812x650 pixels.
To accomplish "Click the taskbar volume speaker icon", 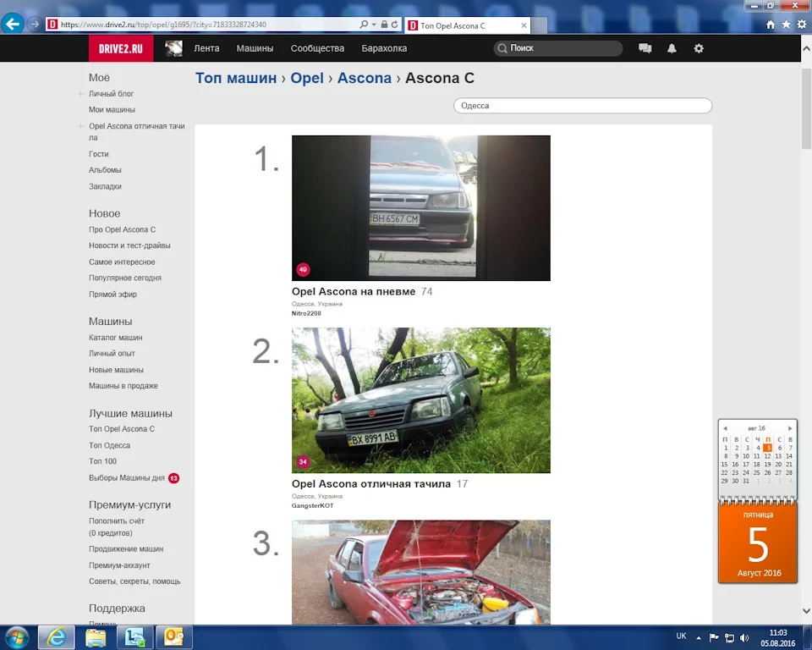I will 744,637.
